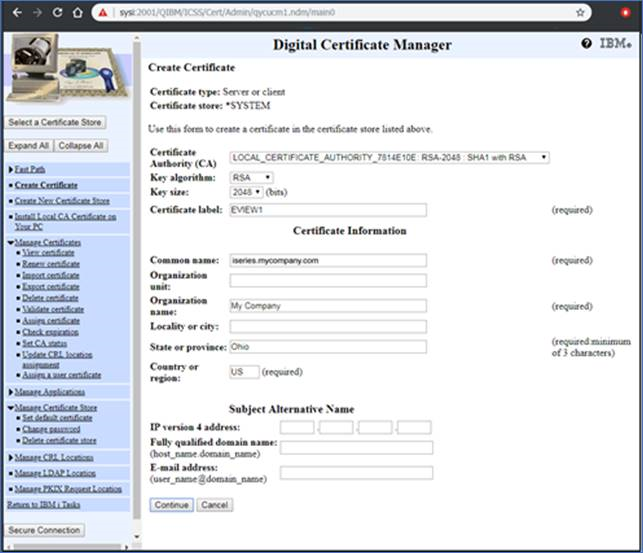Image resolution: width=643 pixels, height=553 pixels.
Task: Expand the Manage Applications section
Action: pyautogui.click(x=11, y=392)
